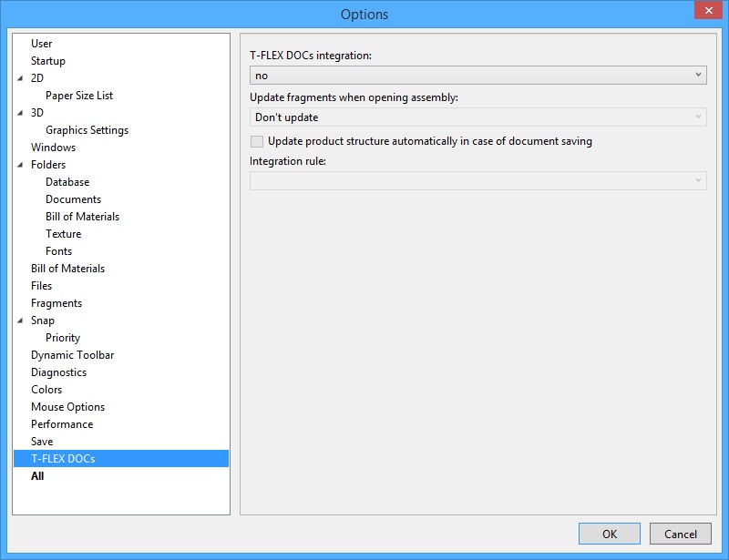This screenshot has width=729, height=560.
Task: Open the Integration rule dropdown
Action: click(477, 181)
